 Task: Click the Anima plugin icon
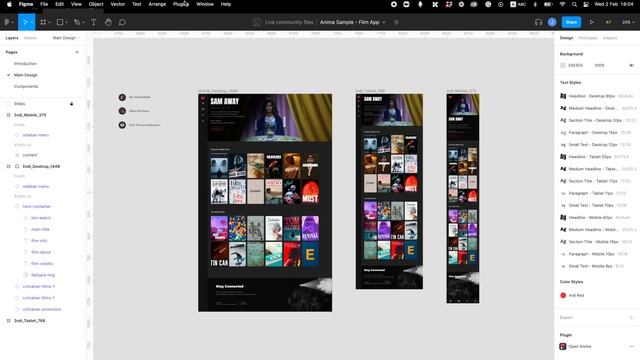[562, 346]
